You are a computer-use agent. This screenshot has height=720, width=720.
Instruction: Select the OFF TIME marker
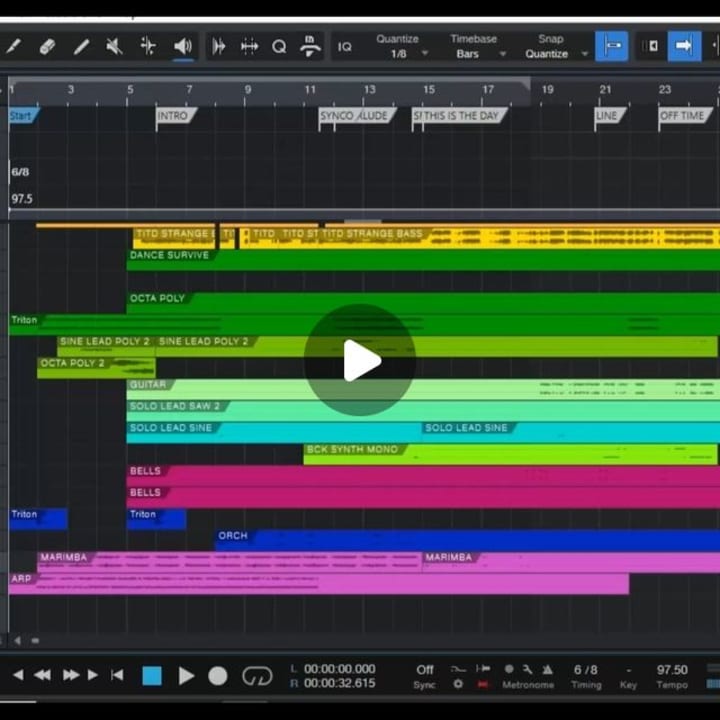coord(685,116)
